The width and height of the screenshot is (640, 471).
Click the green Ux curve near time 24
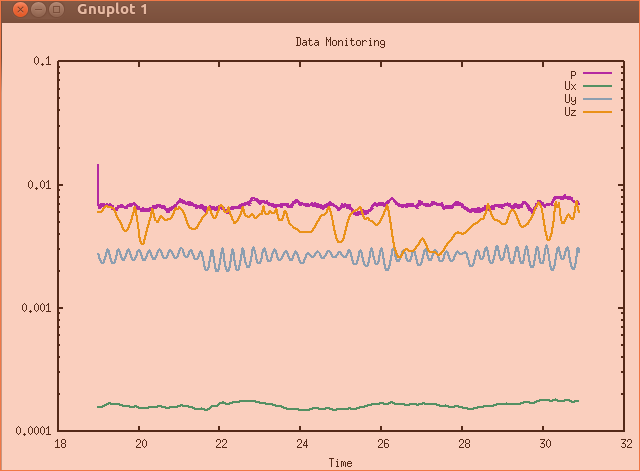point(300,409)
